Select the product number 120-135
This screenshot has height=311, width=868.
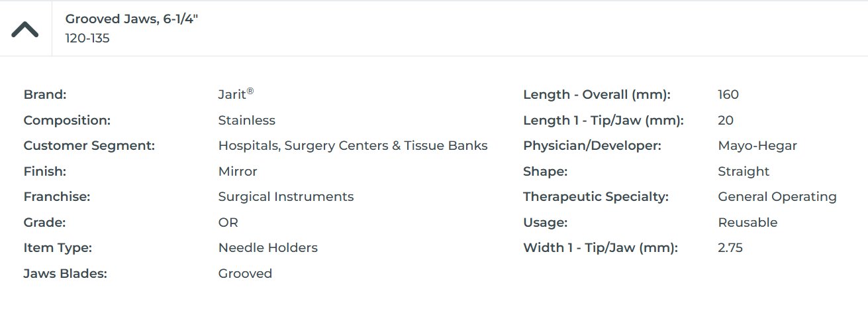pyautogui.click(x=87, y=38)
